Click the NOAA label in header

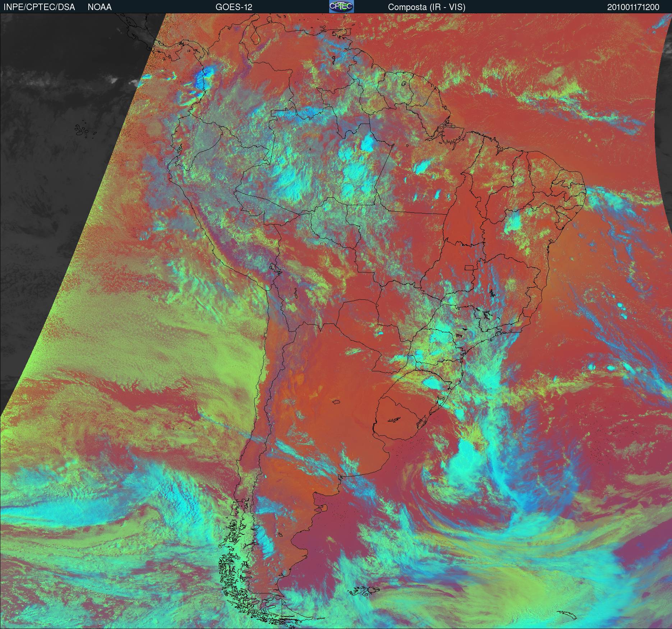[x=100, y=7]
